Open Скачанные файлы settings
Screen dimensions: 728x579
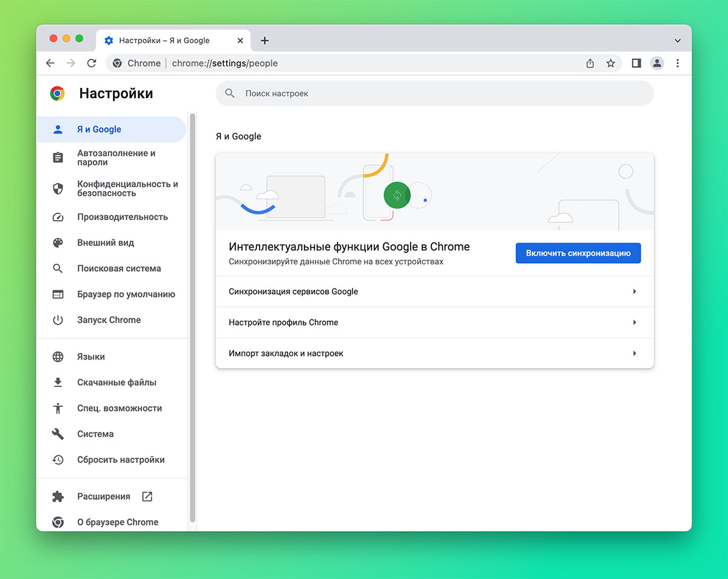[x=111, y=383]
